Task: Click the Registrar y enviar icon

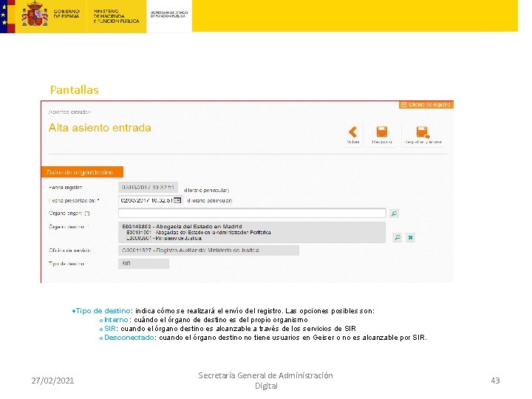Action: click(x=423, y=132)
